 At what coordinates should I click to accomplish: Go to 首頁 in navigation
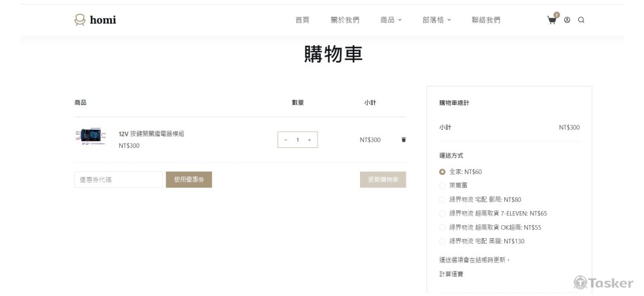[302, 20]
